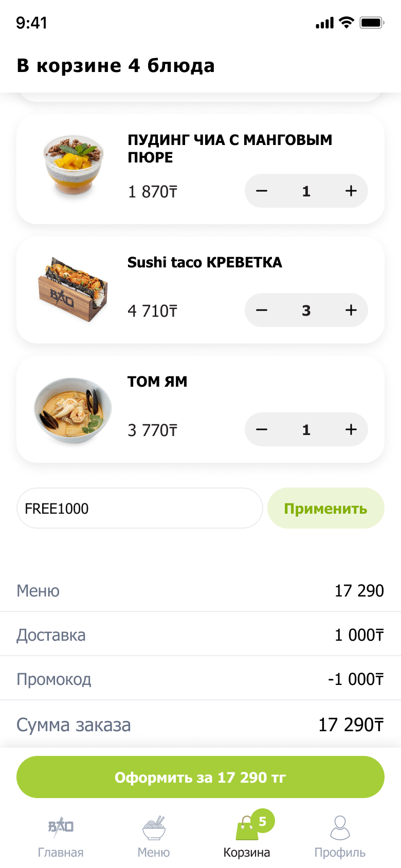Image resolution: width=401 pixels, height=868 pixels.
Task: Switch to the Меню tab
Action: point(154,837)
